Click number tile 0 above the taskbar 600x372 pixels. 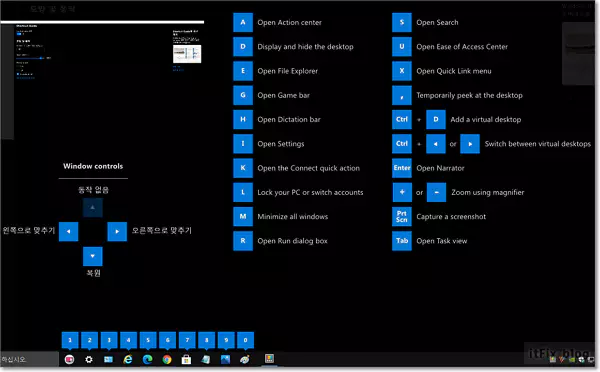pos(245,340)
